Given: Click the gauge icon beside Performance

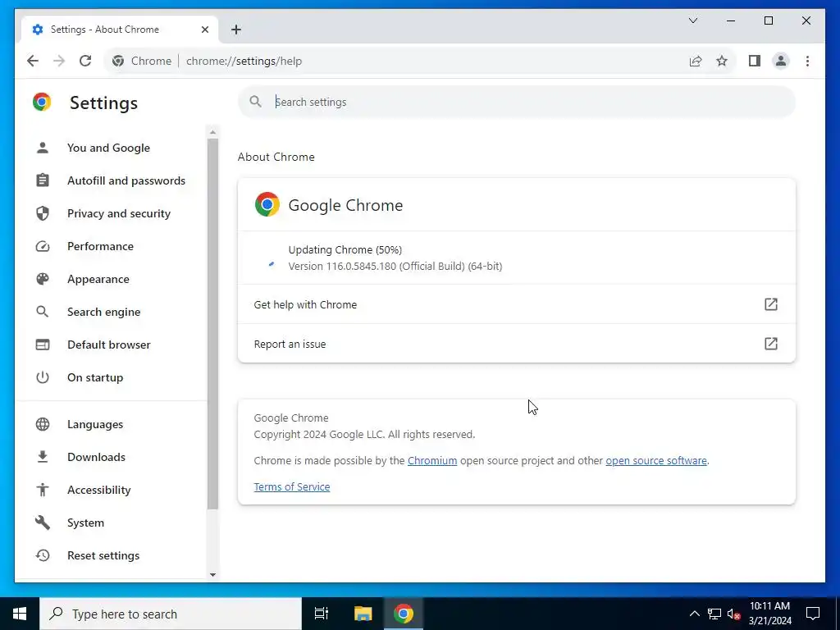Looking at the screenshot, I should click(43, 246).
